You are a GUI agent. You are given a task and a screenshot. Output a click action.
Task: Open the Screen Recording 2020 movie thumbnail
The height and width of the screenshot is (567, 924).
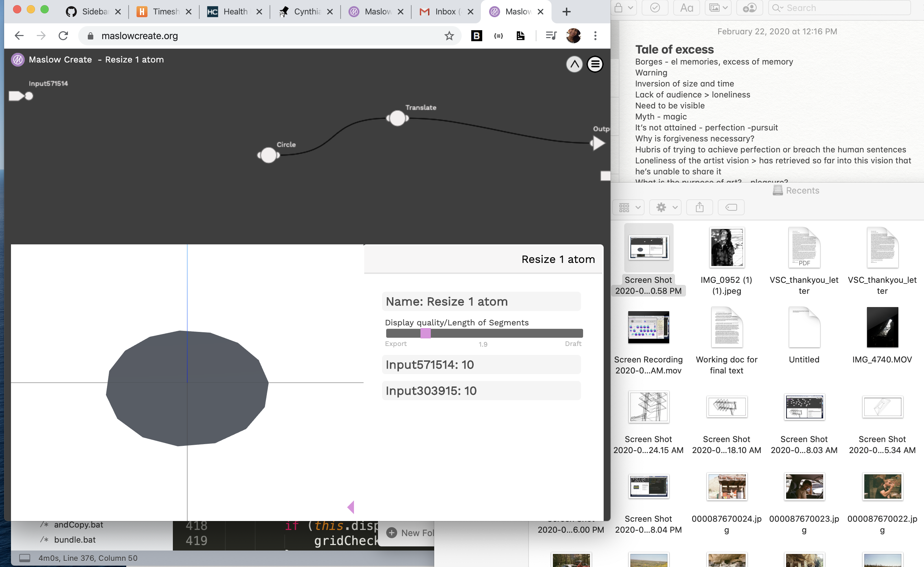[648, 327]
